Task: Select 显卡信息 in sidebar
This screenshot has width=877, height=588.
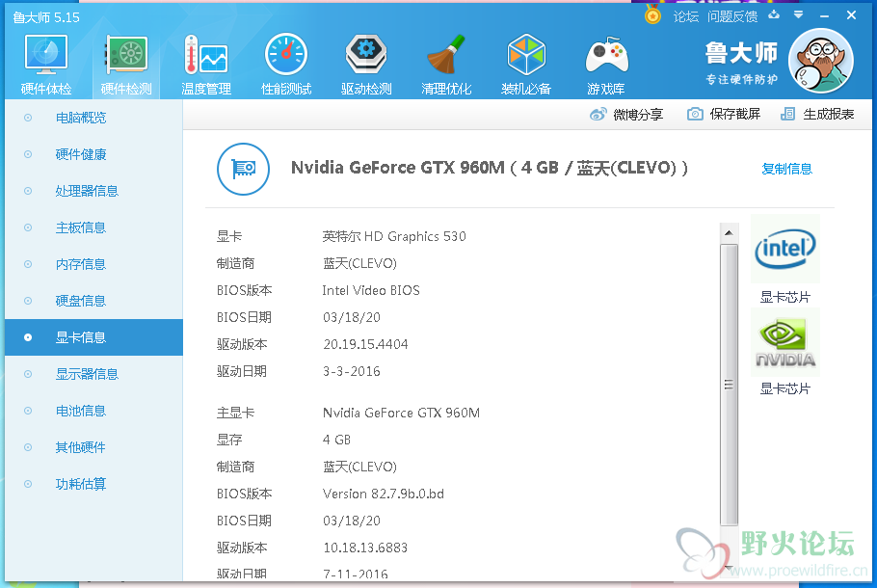Action: (x=94, y=337)
